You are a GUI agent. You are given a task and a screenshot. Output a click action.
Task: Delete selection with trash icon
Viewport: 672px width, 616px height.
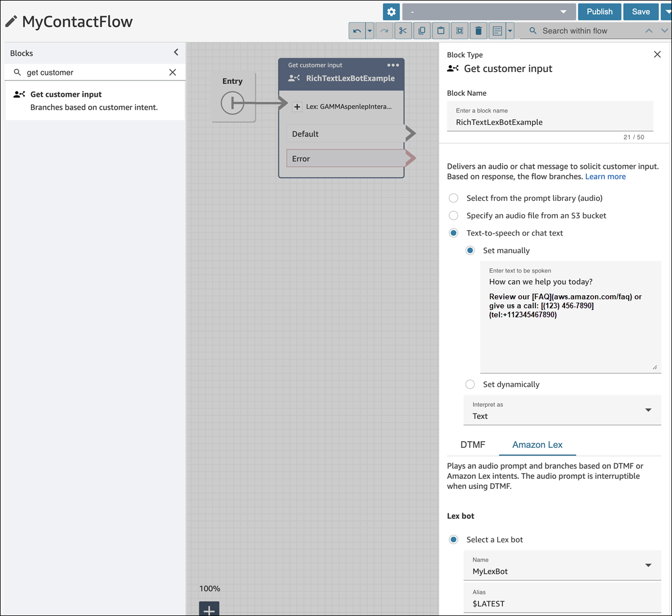(x=479, y=31)
